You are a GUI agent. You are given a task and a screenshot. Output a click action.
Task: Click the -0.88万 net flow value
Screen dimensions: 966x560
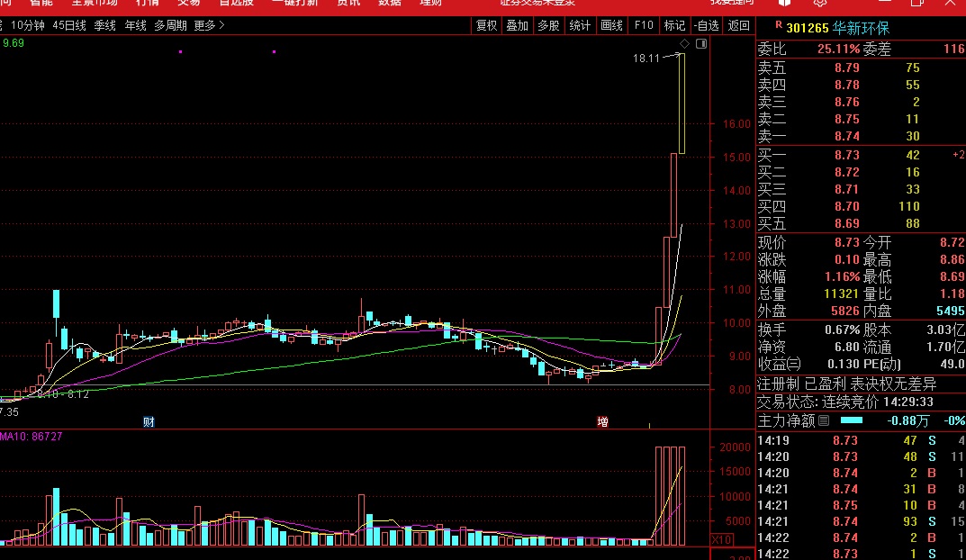[x=908, y=420]
